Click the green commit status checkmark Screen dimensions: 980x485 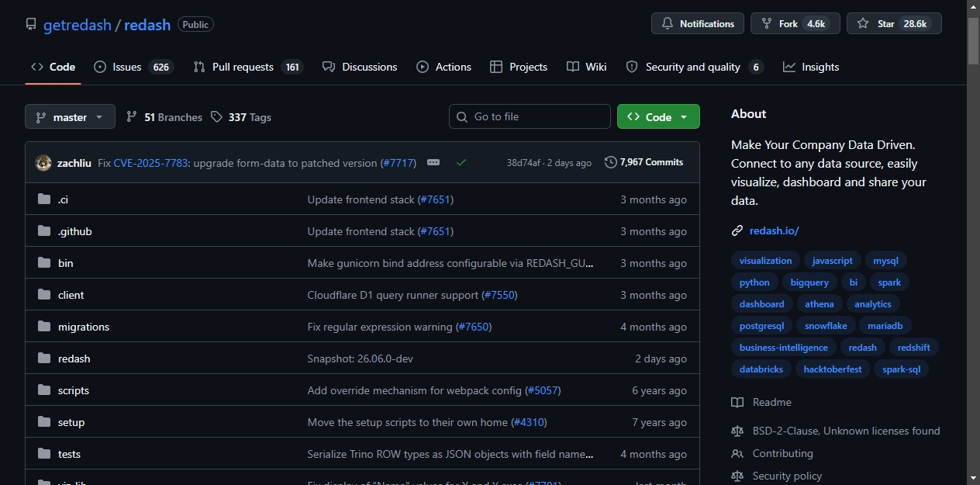coord(461,163)
